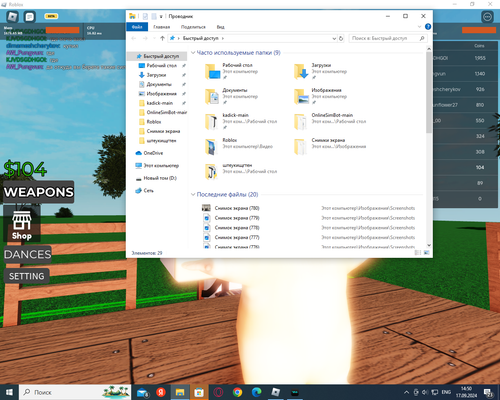Image resolution: width=500 pixels, height=400 pixels.
Task: Open the Roblox chat icon in the game's top bar
Action: tap(30, 16)
